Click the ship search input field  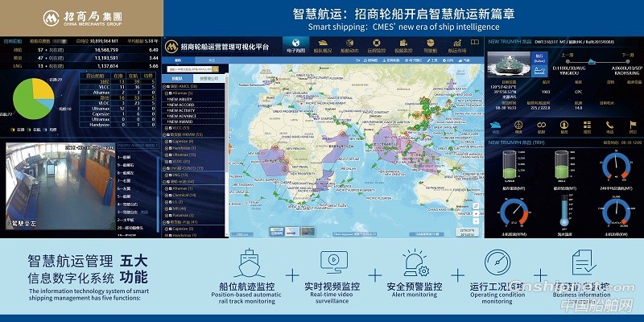point(190,69)
